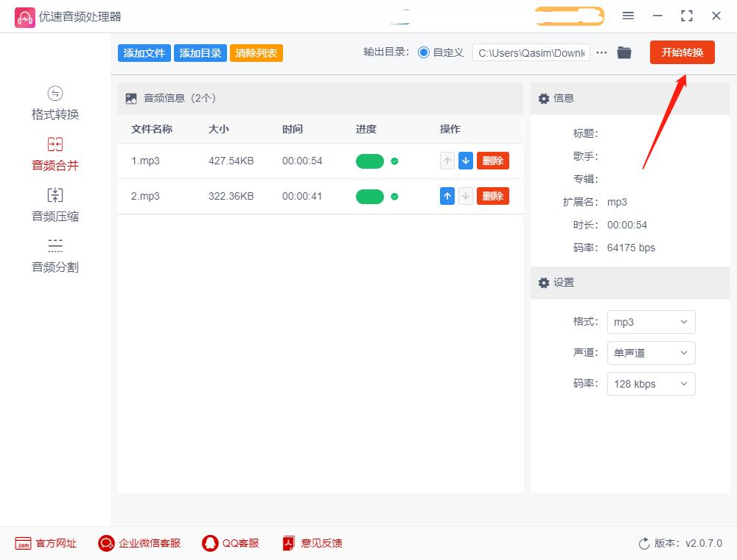Open the 声道 channel dropdown showing 单声道
The width and height of the screenshot is (737, 560).
(651, 353)
